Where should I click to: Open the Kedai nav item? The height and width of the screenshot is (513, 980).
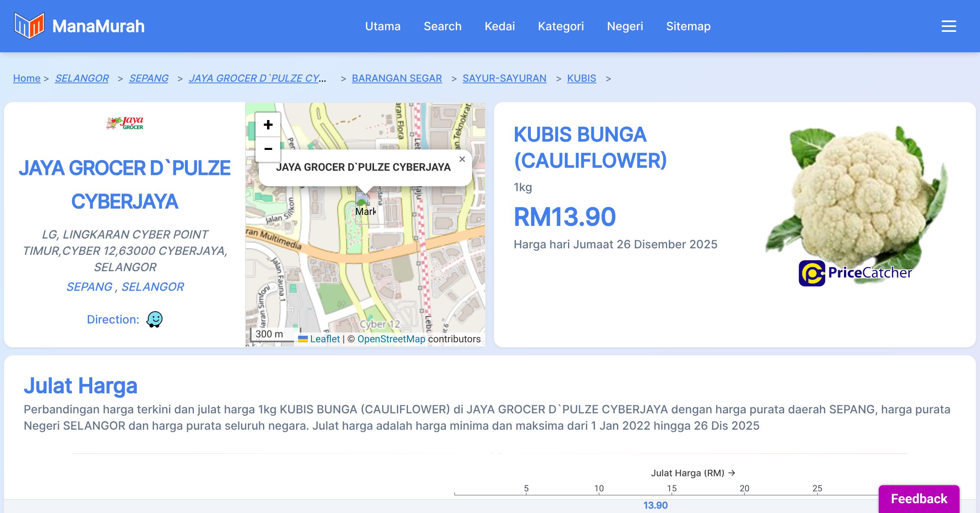(x=499, y=26)
